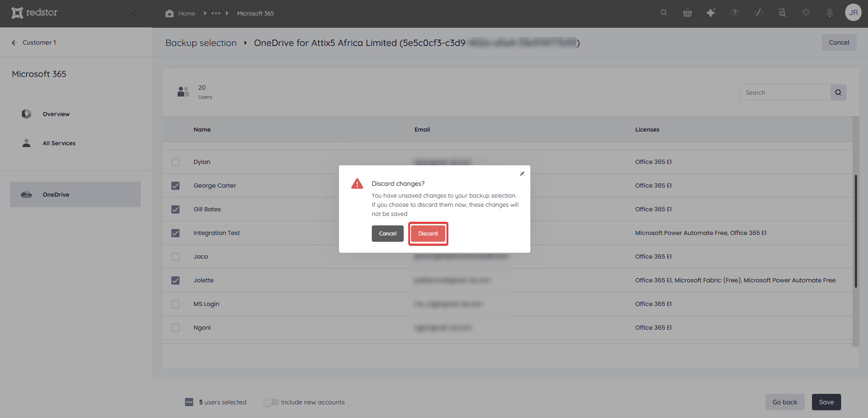The height and width of the screenshot is (418, 868).
Task: Enable Include new accounts toggle
Action: 271,402
